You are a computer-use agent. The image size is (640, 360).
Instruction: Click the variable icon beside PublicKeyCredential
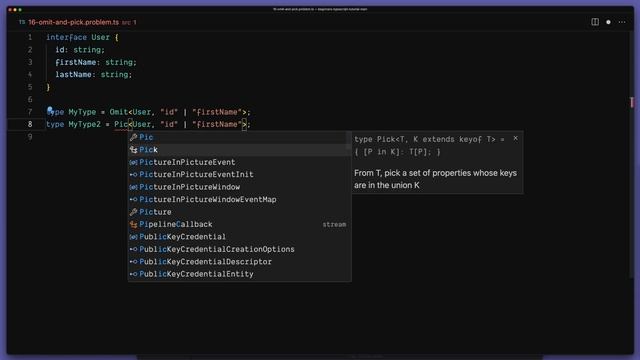[133, 237]
